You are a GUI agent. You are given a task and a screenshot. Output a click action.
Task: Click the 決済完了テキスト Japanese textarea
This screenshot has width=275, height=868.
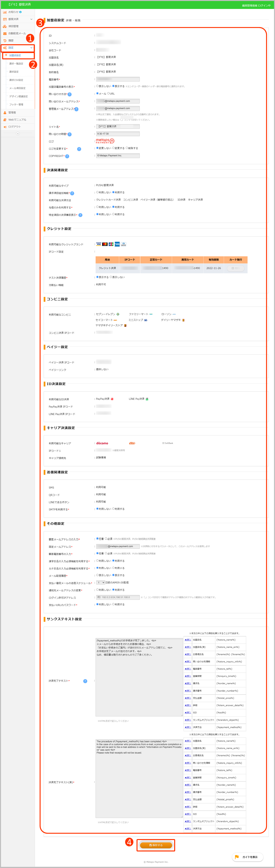139,677
